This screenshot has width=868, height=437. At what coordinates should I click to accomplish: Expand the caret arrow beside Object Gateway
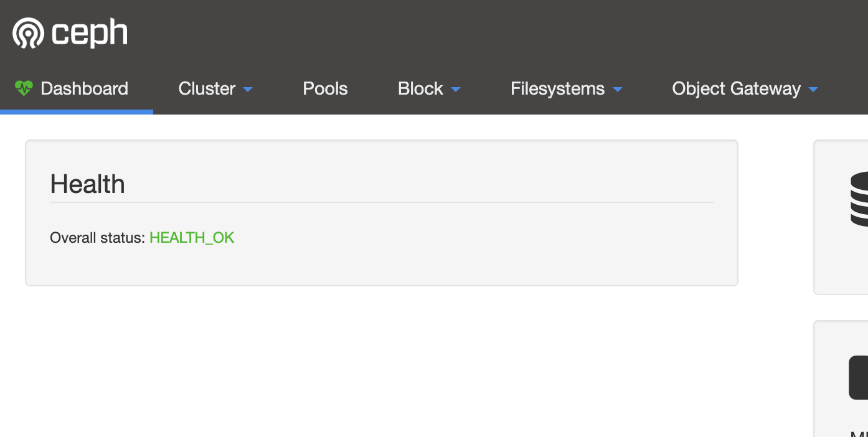pos(813,90)
